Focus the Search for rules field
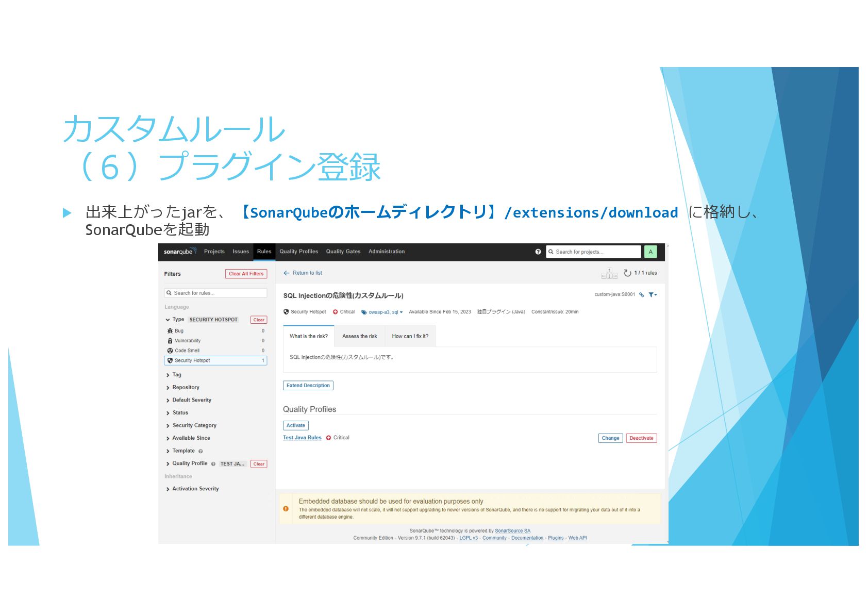Screen dimensions: 868x614 click(215, 293)
